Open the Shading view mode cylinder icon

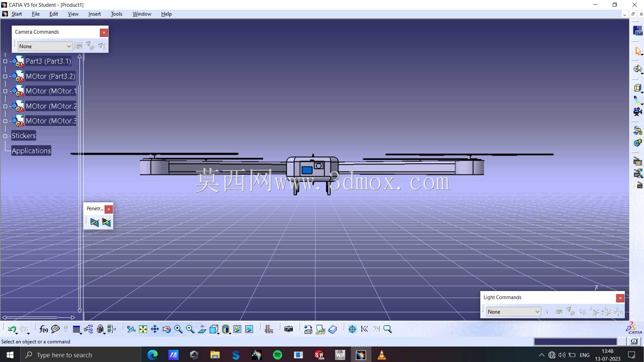point(226,329)
